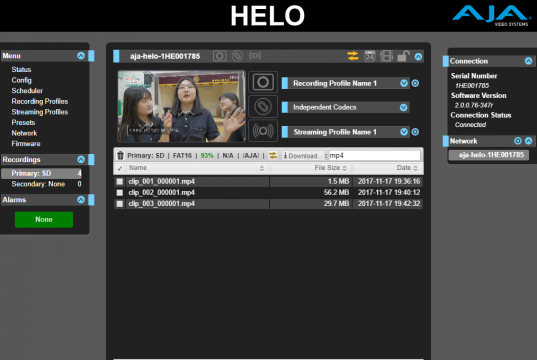Click the mp4 filter text field
Screen dimensions: 537x360
(x=375, y=156)
